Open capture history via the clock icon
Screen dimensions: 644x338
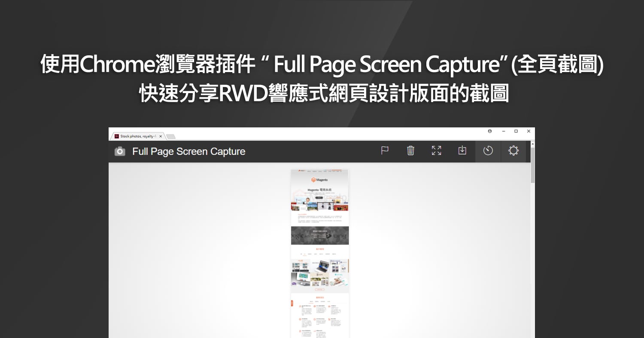pos(488,151)
